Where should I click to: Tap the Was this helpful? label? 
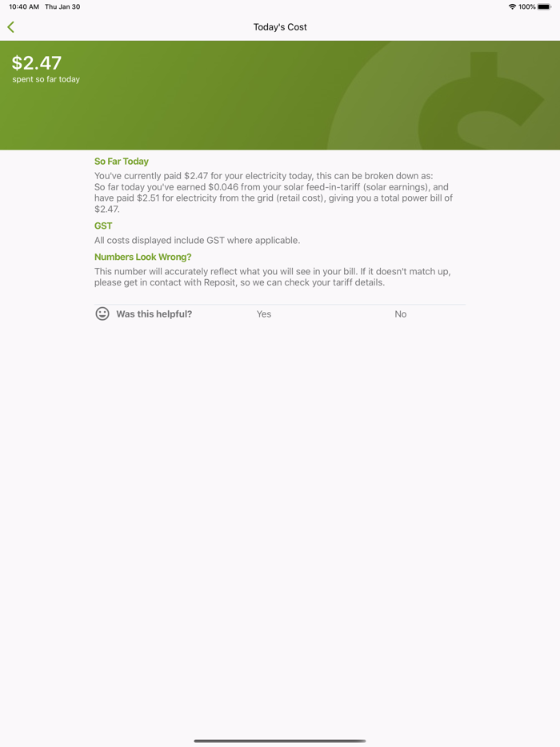(x=154, y=314)
